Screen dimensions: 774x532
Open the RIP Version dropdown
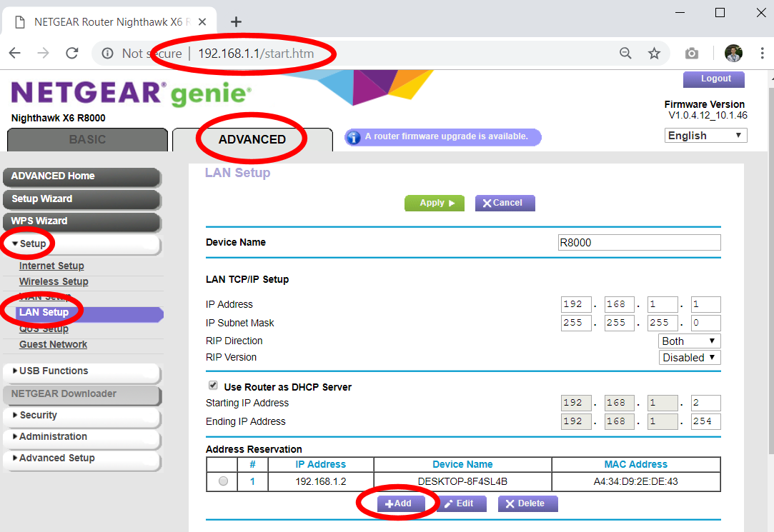[689, 358]
